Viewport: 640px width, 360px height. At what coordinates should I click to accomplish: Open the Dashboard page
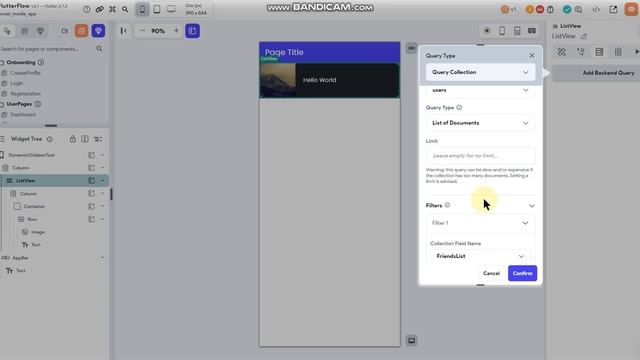tap(23, 115)
